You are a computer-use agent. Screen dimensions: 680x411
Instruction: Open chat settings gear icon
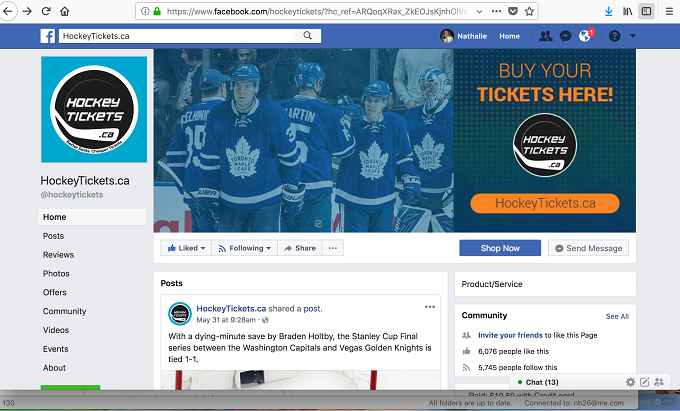(x=631, y=382)
